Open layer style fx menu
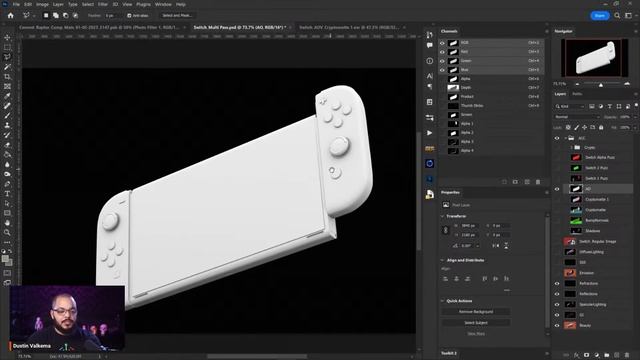The image size is (640, 360). [x=576, y=355]
